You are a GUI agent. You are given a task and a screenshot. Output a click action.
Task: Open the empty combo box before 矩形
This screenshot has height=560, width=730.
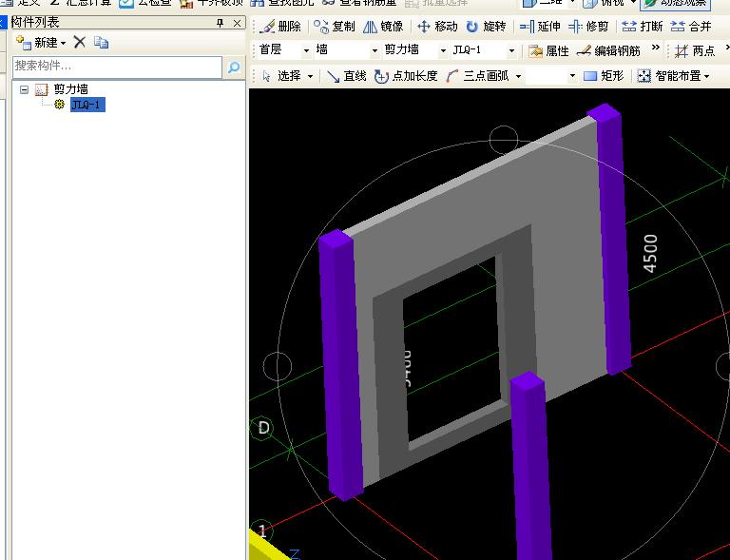pyautogui.click(x=551, y=76)
